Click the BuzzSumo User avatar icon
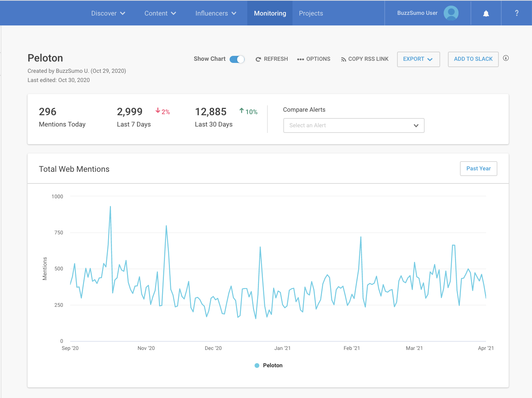This screenshot has height=398, width=532. click(x=451, y=13)
